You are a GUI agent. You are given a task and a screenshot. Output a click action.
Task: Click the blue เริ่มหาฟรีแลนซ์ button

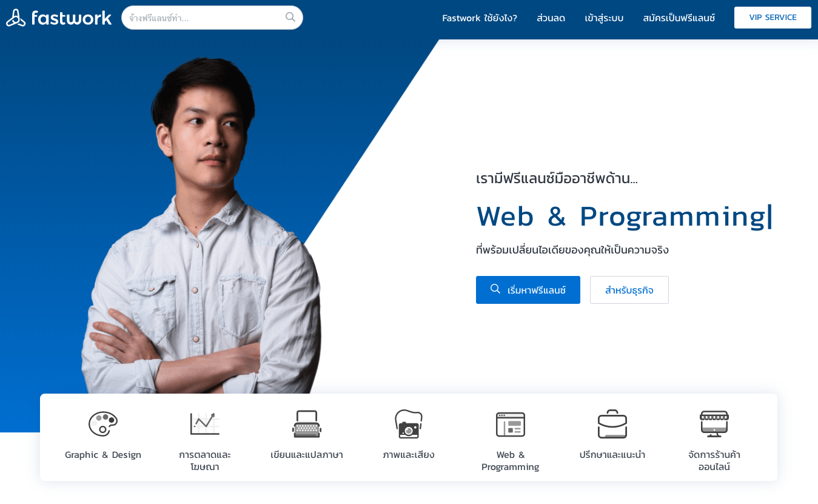(528, 290)
